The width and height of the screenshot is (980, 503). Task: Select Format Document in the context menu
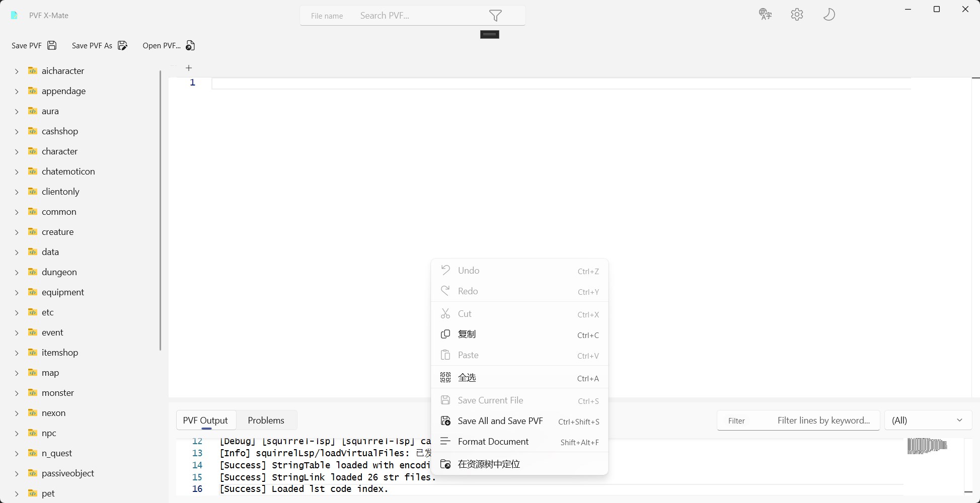pyautogui.click(x=519, y=442)
